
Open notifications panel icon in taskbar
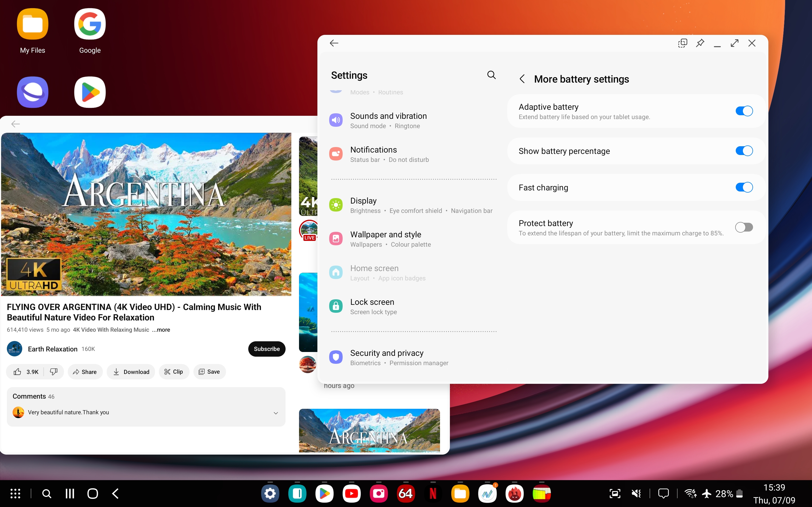coord(663,494)
